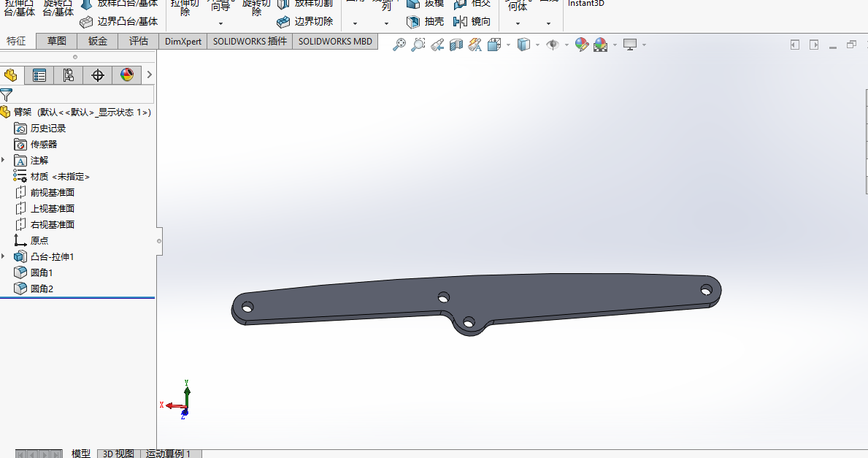Screen dimensions: 868x458
Task: Click the view orientation cube icon
Action: (494, 45)
